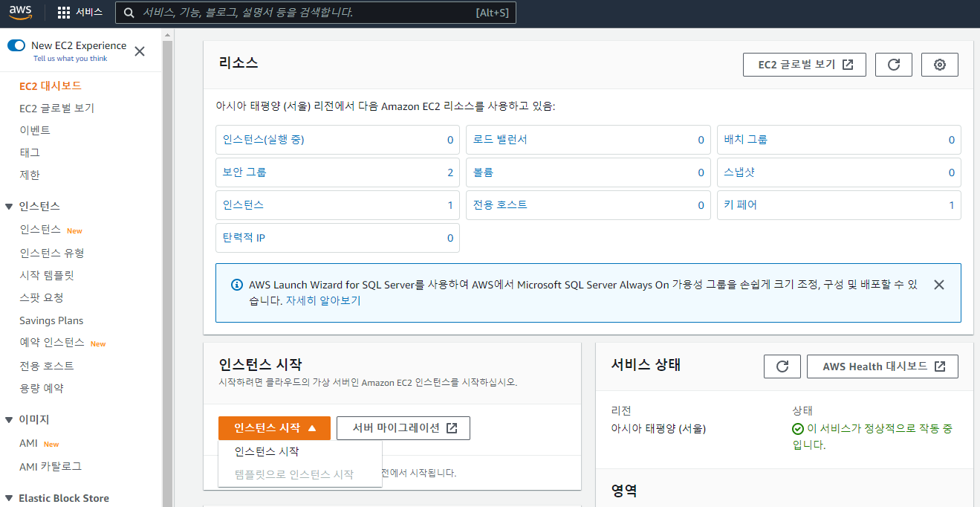Image resolution: width=980 pixels, height=507 pixels.
Task: Dismiss the SQL Server Launch Wizard banner
Action: (x=938, y=285)
